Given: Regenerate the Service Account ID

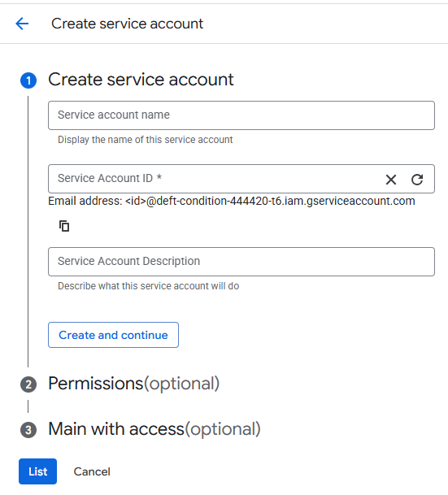Looking at the screenshot, I should (x=417, y=180).
